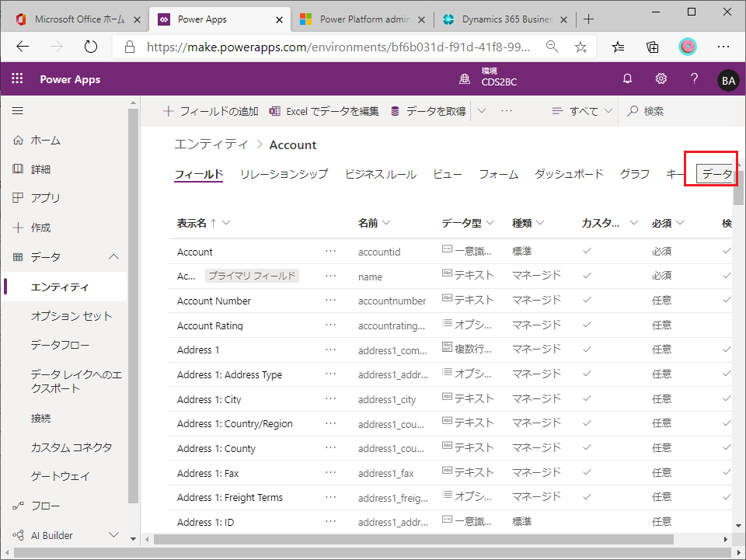Collapse the データ navigation section
The width and height of the screenshot is (746, 560).
coord(113,257)
